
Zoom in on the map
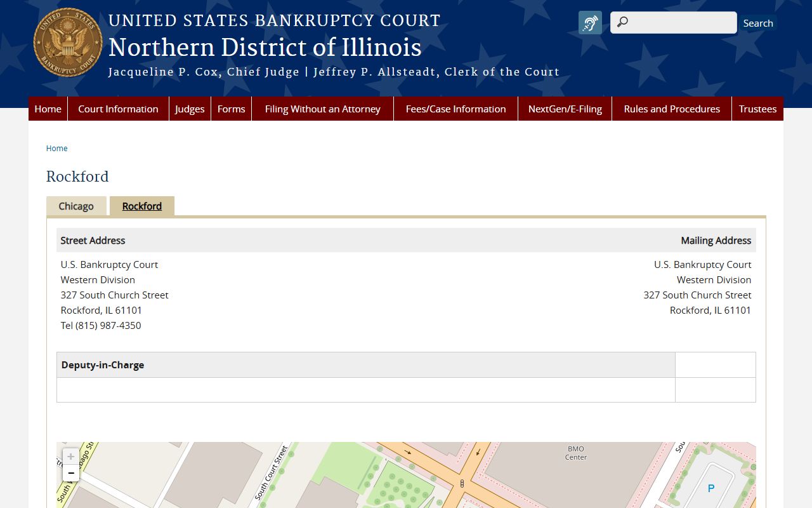click(71, 457)
